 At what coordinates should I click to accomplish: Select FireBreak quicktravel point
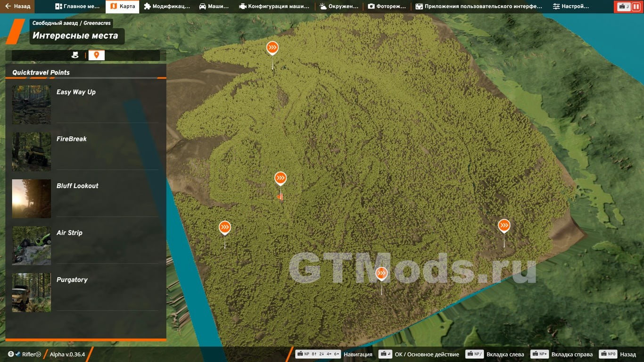tap(85, 151)
